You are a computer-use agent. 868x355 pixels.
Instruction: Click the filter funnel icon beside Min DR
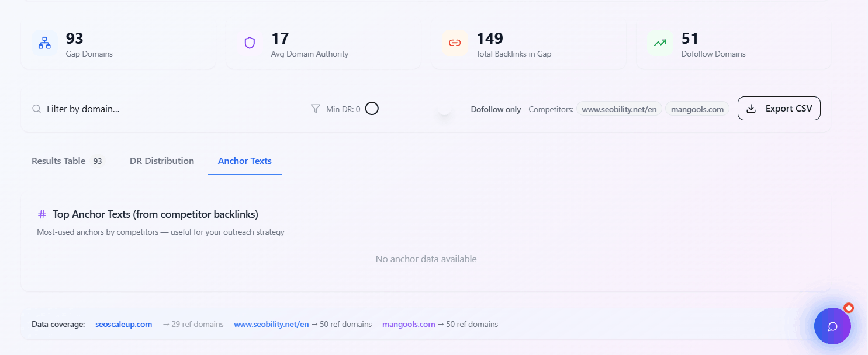click(314, 108)
